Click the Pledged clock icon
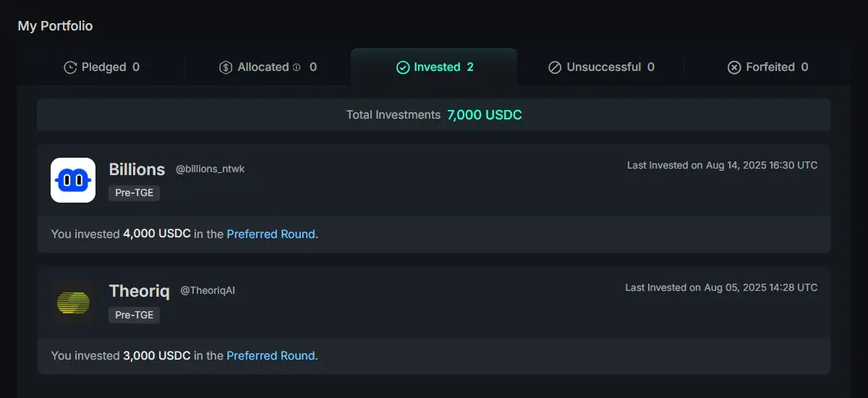Screen dimensions: 868x398 70,67
